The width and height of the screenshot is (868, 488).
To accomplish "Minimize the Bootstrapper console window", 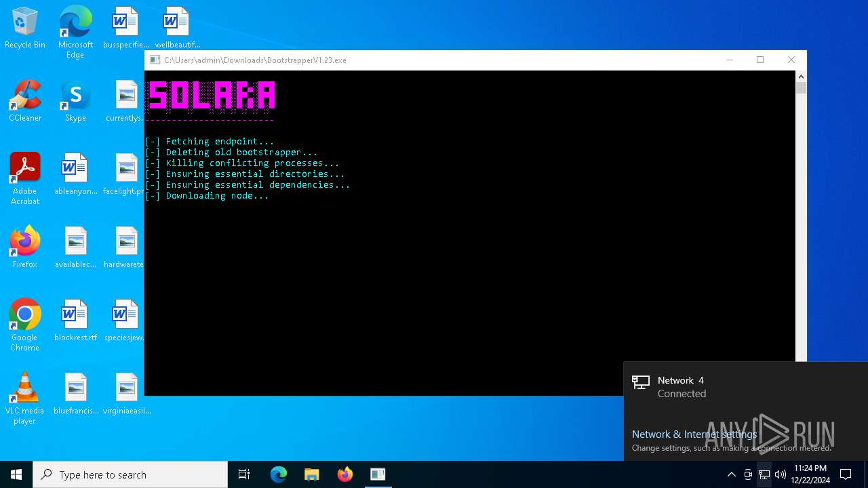I will click(730, 60).
